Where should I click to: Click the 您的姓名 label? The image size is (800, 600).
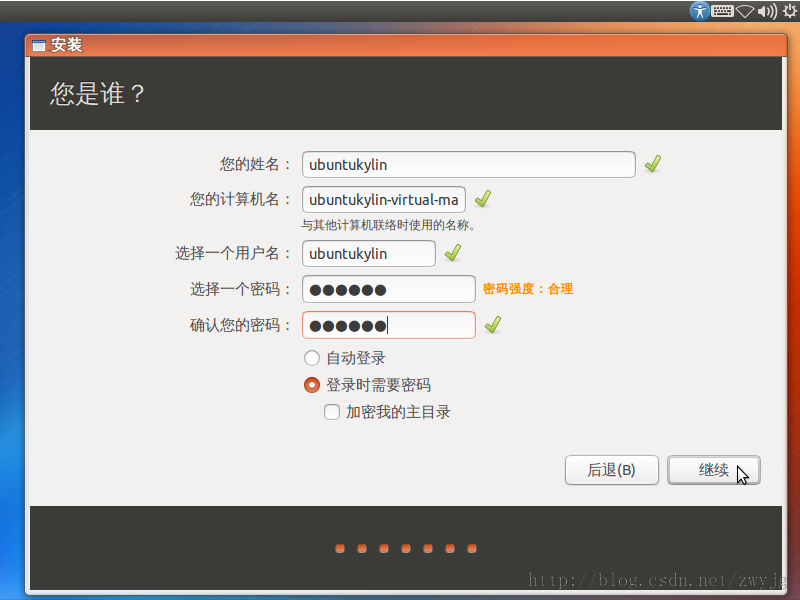255,164
